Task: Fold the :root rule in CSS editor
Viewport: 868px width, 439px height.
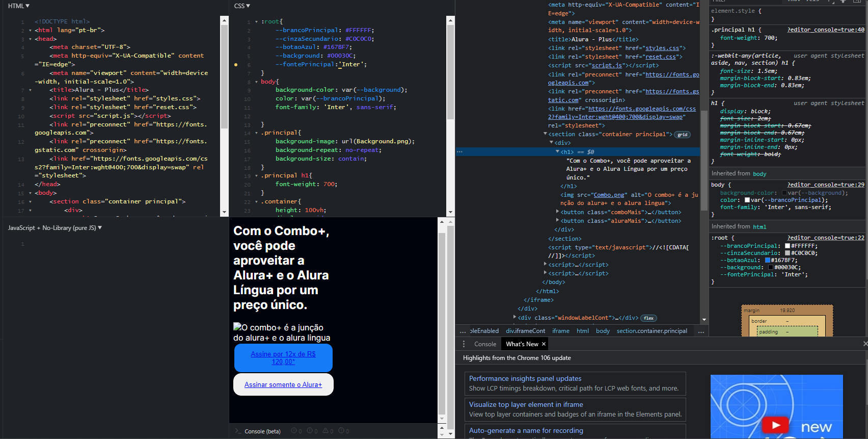Action: [256, 22]
